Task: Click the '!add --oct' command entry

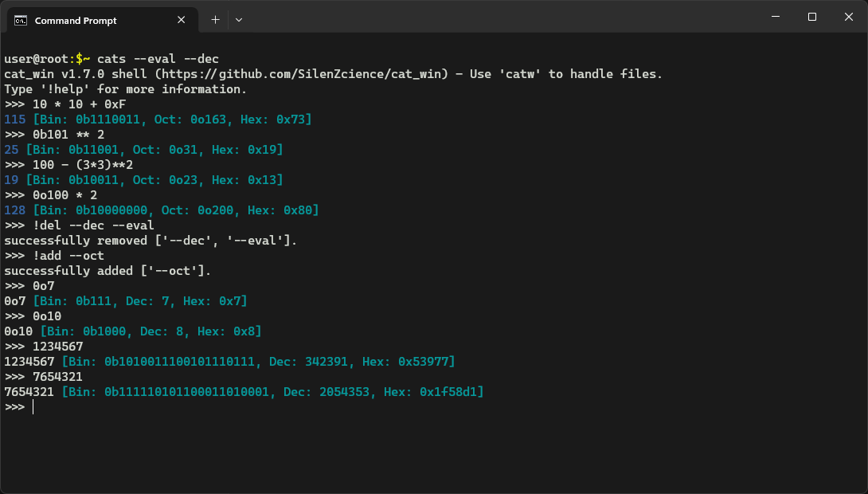Action: pyautogui.click(x=68, y=255)
